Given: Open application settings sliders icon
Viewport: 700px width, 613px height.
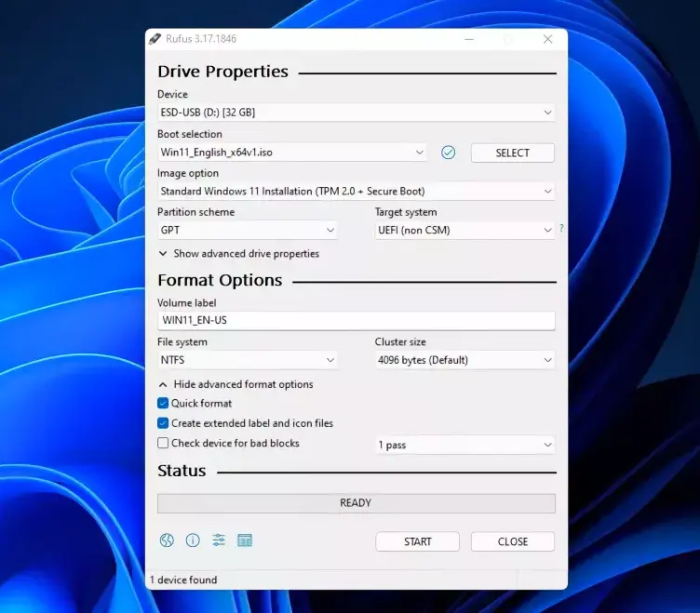Looking at the screenshot, I should tap(219, 540).
